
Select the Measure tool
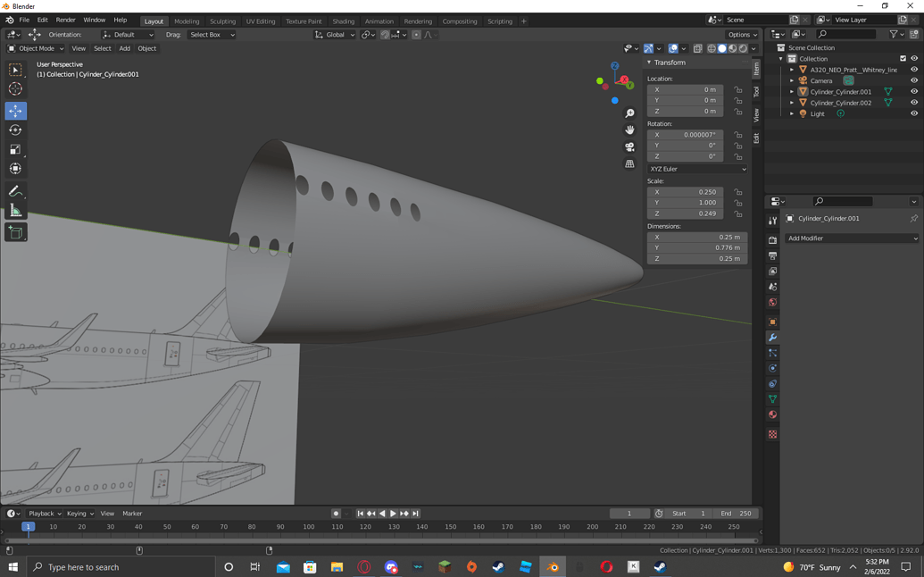[15, 211]
